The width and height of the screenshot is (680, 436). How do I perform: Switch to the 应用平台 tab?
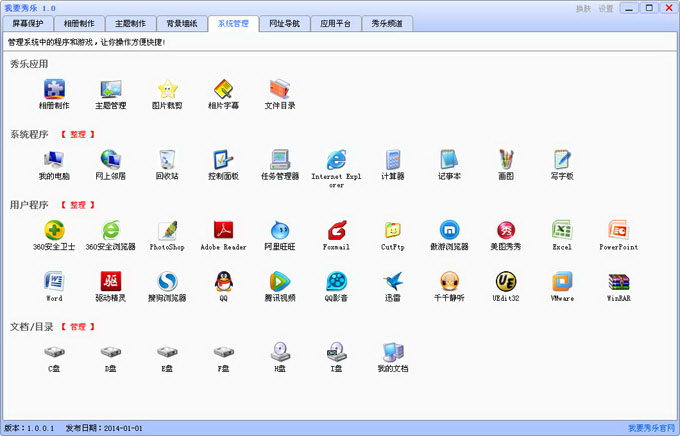[336, 24]
